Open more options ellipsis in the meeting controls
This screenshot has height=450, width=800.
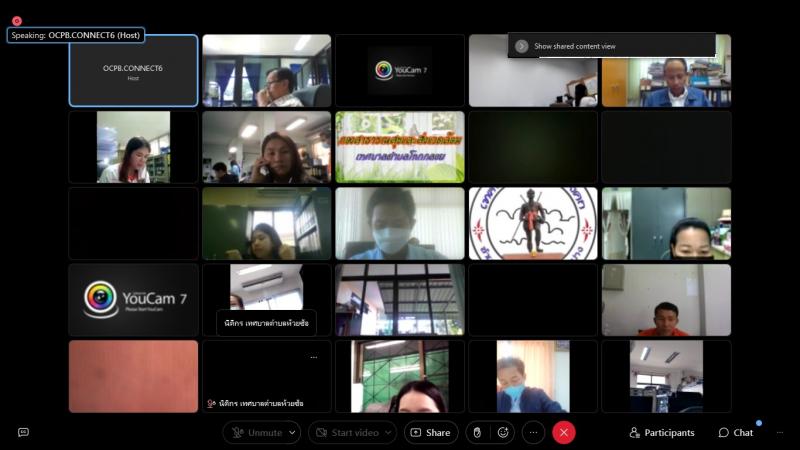pyautogui.click(x=534, y=432)
